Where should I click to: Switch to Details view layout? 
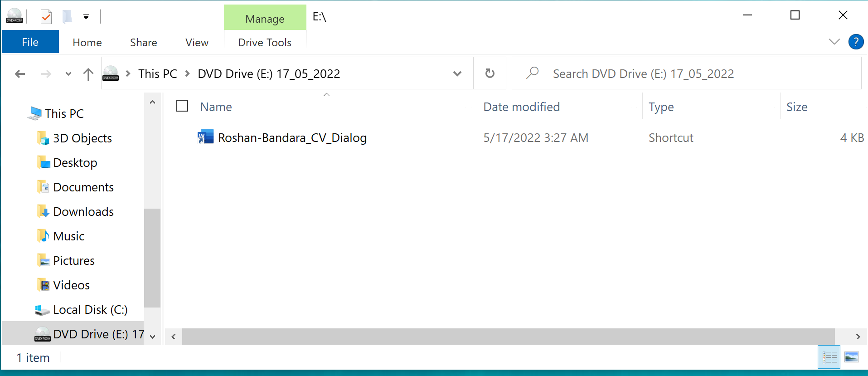click(x=829, y=357)
